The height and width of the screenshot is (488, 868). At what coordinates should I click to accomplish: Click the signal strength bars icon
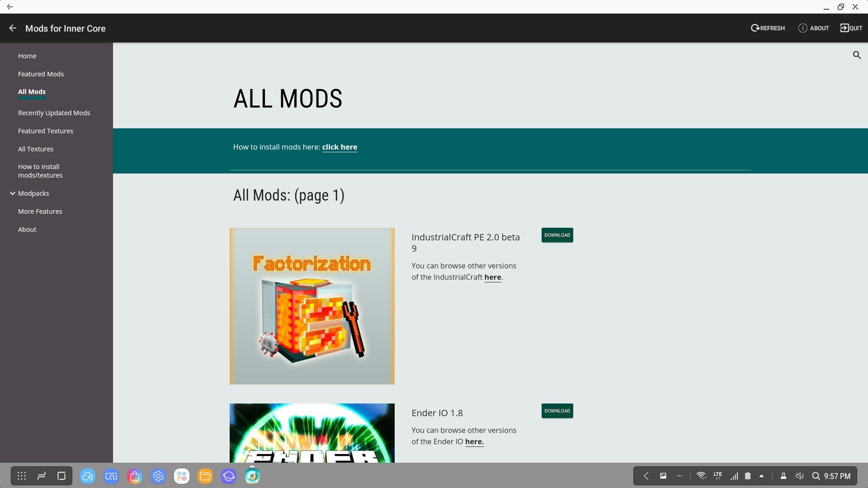(x=734, y=476)
